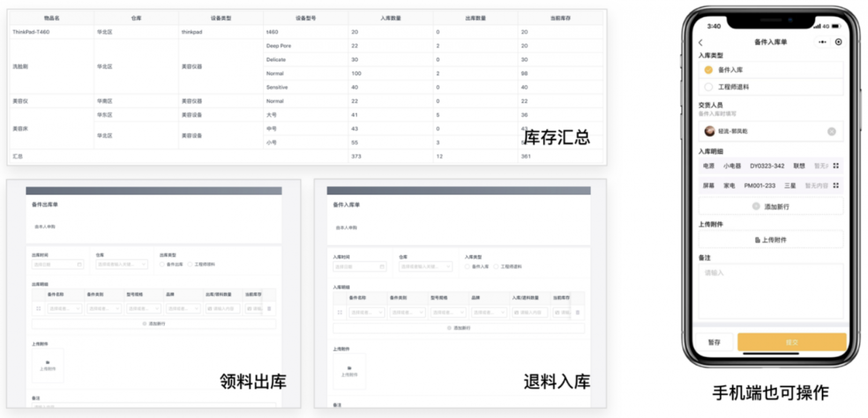Open the three-dot menu in phone header
Image resolution: width=868 pixels, height=418 pixels.
click(822, 42)
